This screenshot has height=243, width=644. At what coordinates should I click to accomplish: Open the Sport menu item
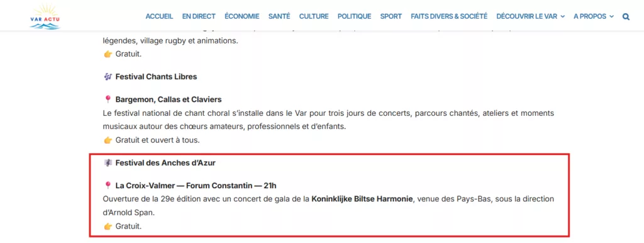tap(391, 16)
